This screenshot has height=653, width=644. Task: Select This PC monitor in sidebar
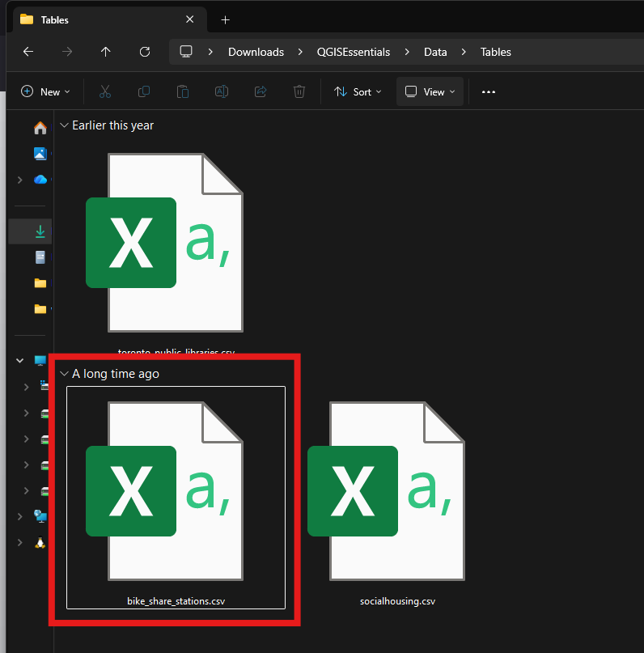(40, 360)
